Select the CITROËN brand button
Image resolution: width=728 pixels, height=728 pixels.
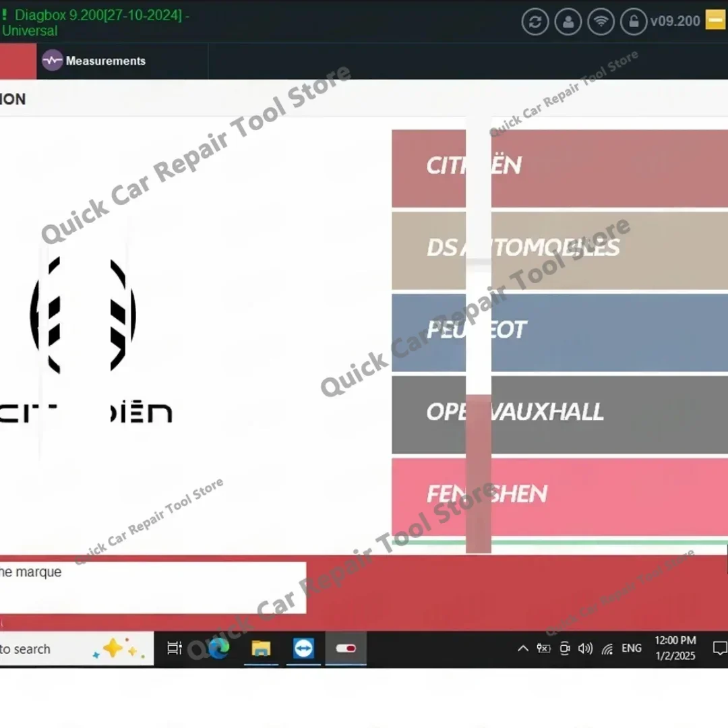pyautogui.click(x=559, y=168)
